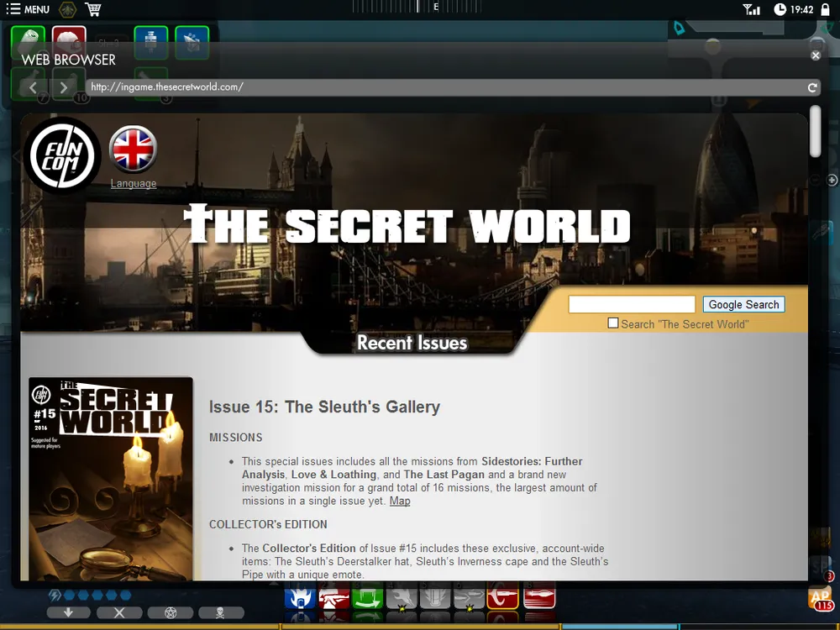Click the clock showing 19:42
Screen dimensions: 840x630
click(794, 9)
